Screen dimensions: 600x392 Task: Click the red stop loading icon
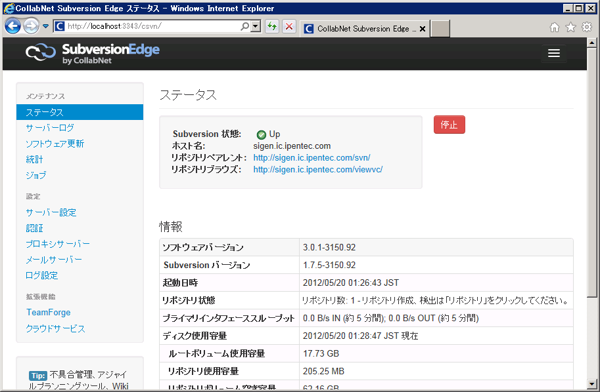(289, 26)
